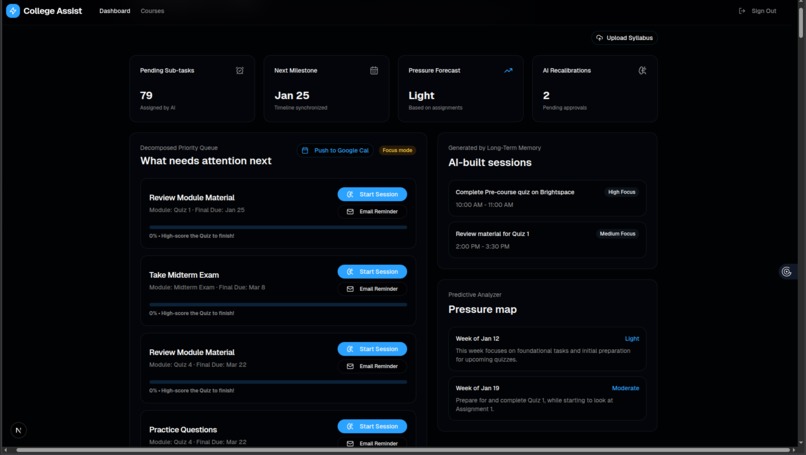Viewport: 806px width, 455px height.
Task: Click the Midterm Exam progress bar
Action: click(278, 304)
